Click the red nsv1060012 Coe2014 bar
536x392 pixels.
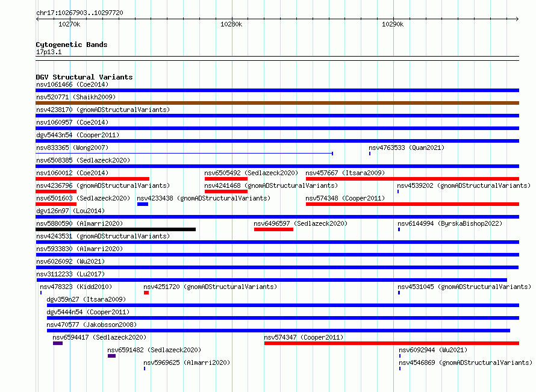point(92,179)
